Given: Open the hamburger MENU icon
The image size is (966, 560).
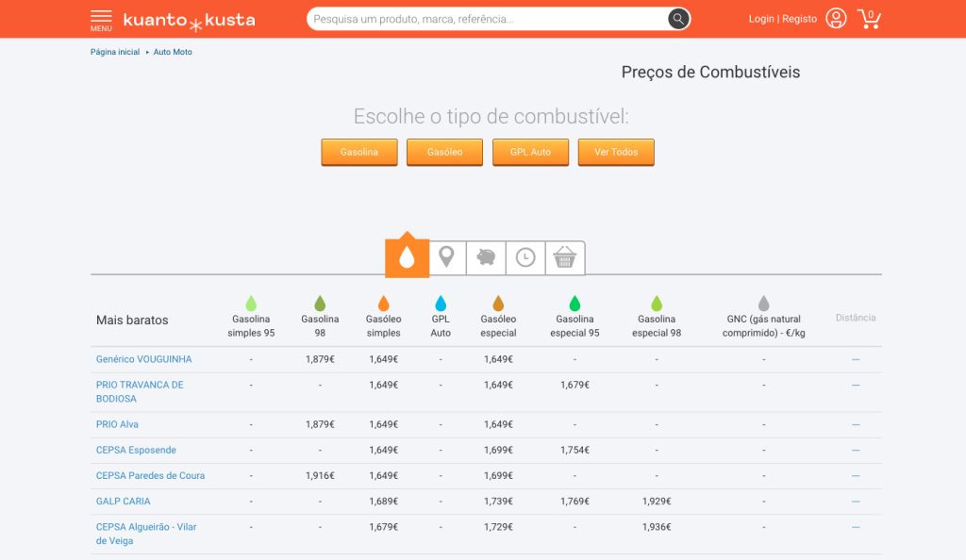Looking at the screenshot, I should click(x=101, y=20).
